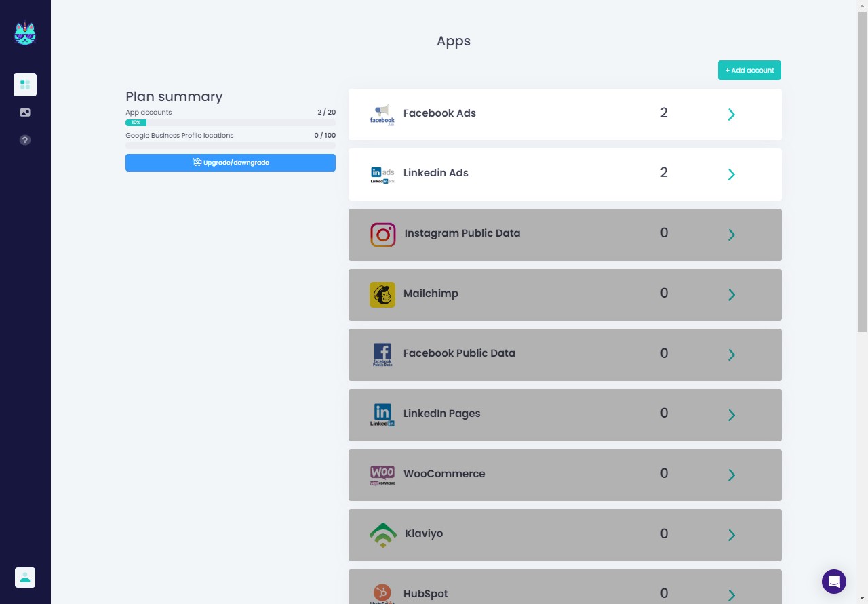
Task: Click the Mailchimp account count
Action: pos(664,293)
